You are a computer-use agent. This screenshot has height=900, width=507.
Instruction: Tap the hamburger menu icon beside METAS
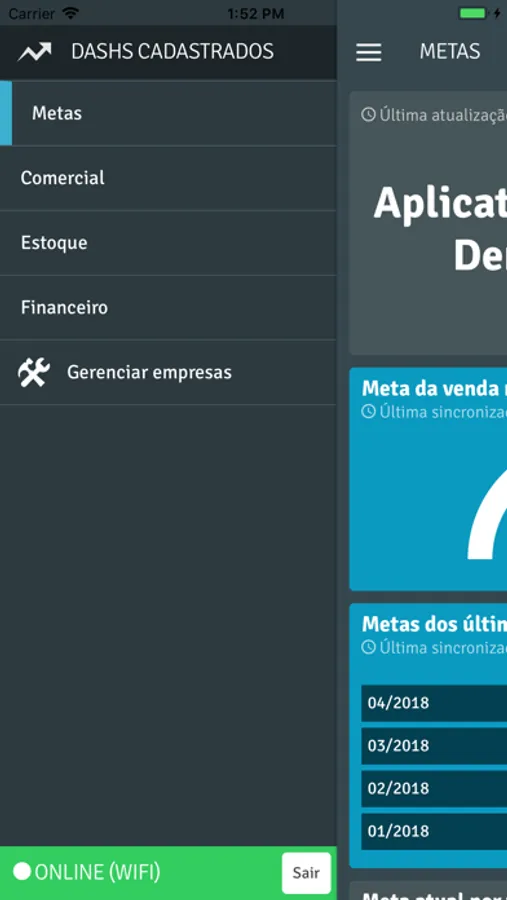[x=369, y=52]
